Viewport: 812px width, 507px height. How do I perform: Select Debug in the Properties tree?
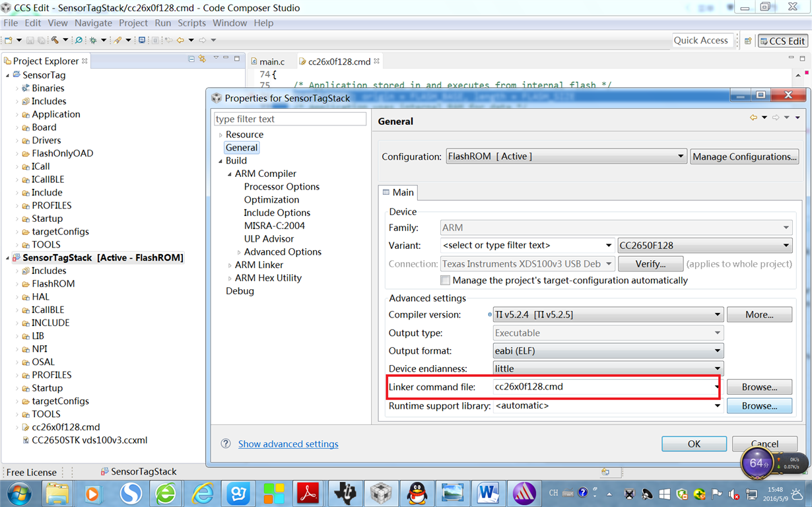[x=240, y=291]
